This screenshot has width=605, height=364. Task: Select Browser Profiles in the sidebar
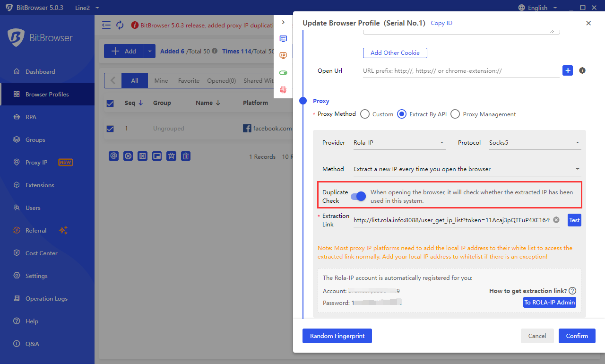(47, 95)
